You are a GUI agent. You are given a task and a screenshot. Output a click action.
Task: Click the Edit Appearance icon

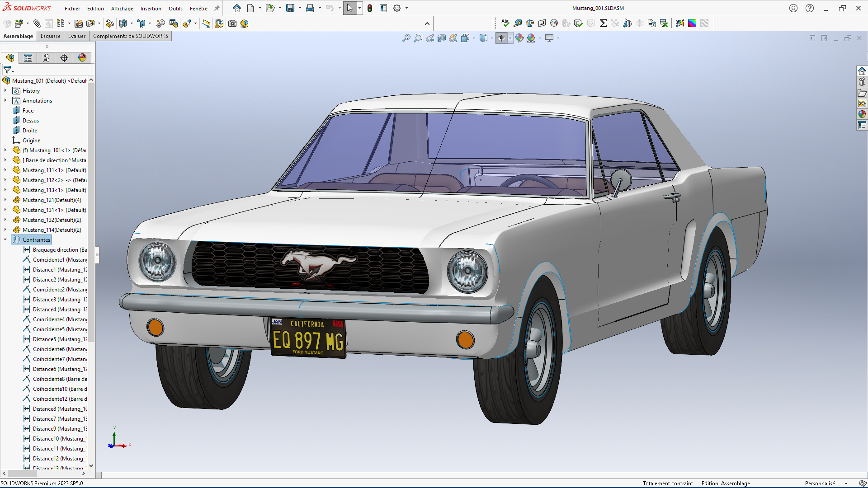click(519, 38)
